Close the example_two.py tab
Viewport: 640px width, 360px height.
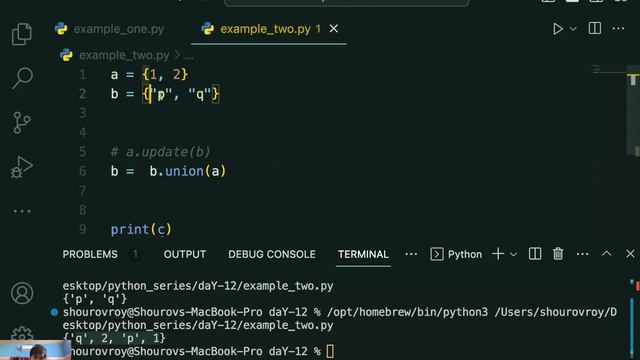[x=333, y=29]
